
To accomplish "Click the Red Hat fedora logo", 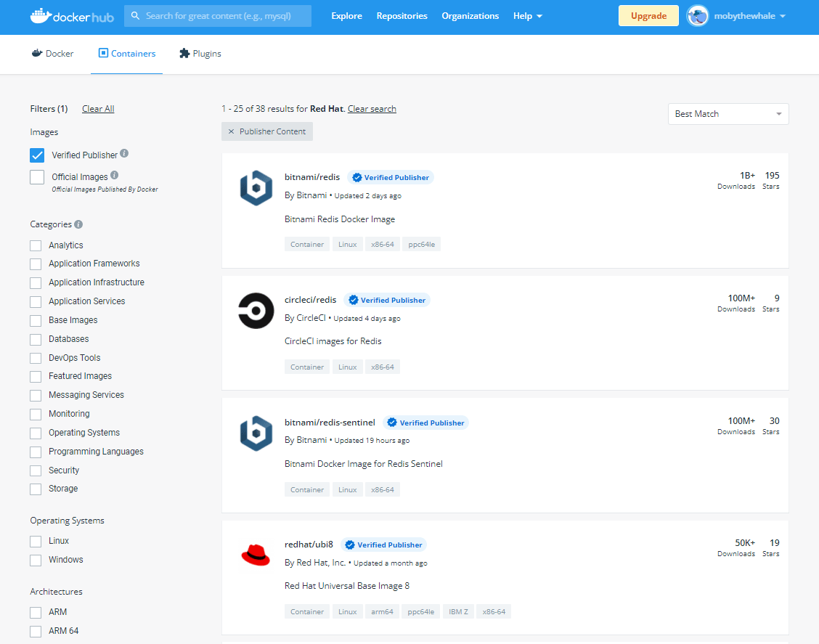I will pyautogui.click(x=256, y=556).
